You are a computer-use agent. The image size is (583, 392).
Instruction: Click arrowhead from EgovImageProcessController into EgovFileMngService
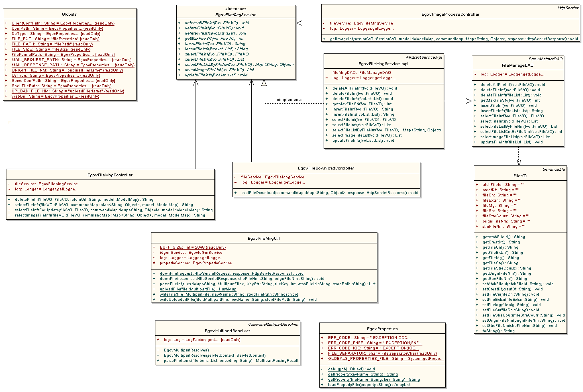coord(300,23)
